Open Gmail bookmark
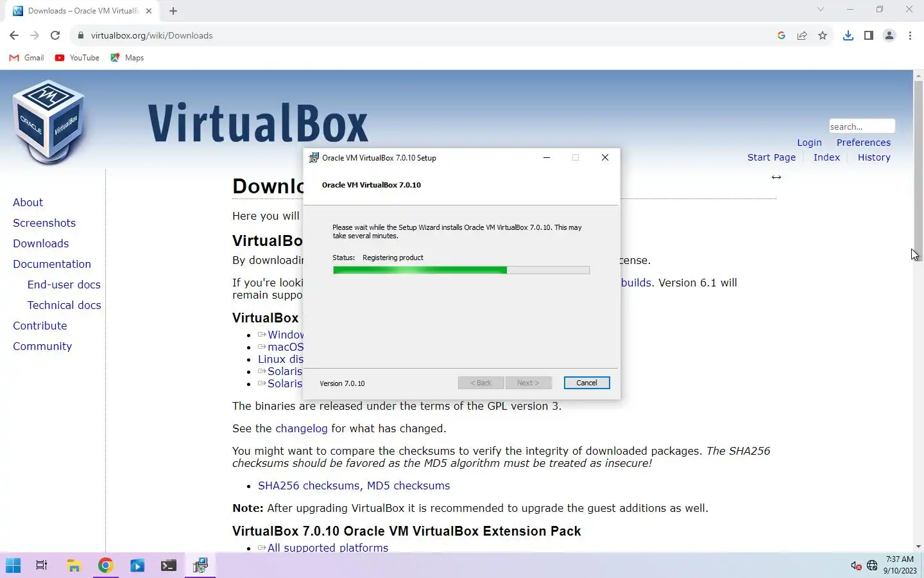Image resolution: width=924 pixels, height=578 pixels. tap(27, 58)
